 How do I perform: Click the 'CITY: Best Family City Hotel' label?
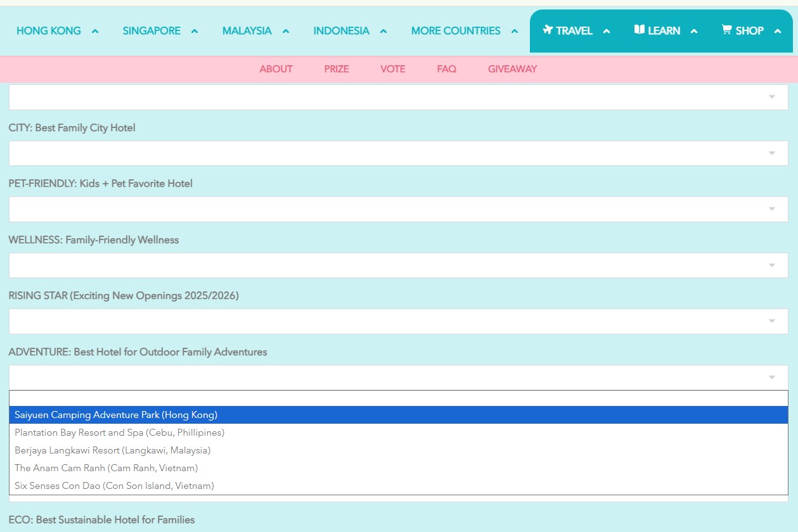[x=72, y=128]
